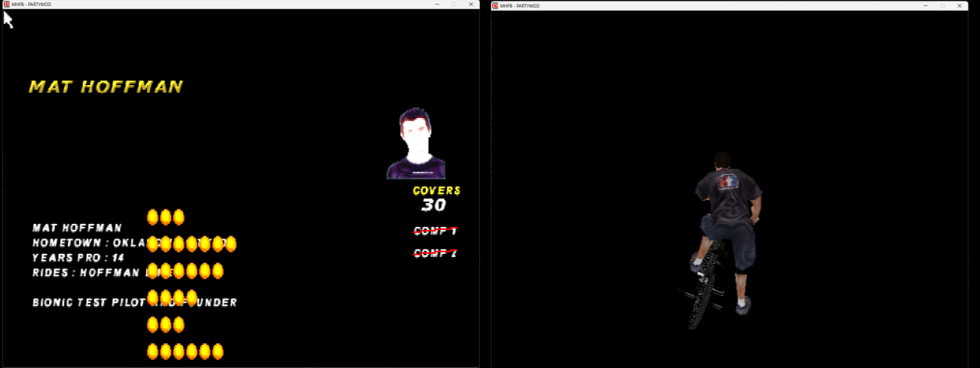Viewport: 980px width, 368px height.
Task: Click the app icon in the left window's title bar
Action: coord(7,5)
